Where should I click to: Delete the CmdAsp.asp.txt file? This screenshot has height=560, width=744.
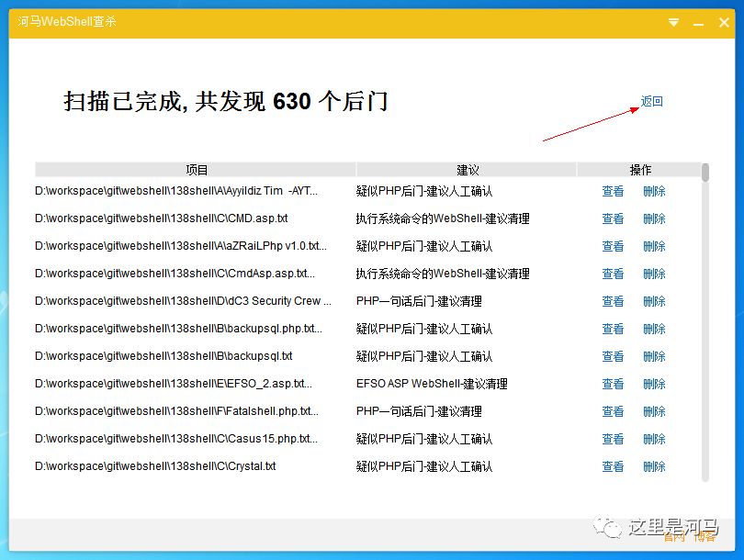[654, 274]
